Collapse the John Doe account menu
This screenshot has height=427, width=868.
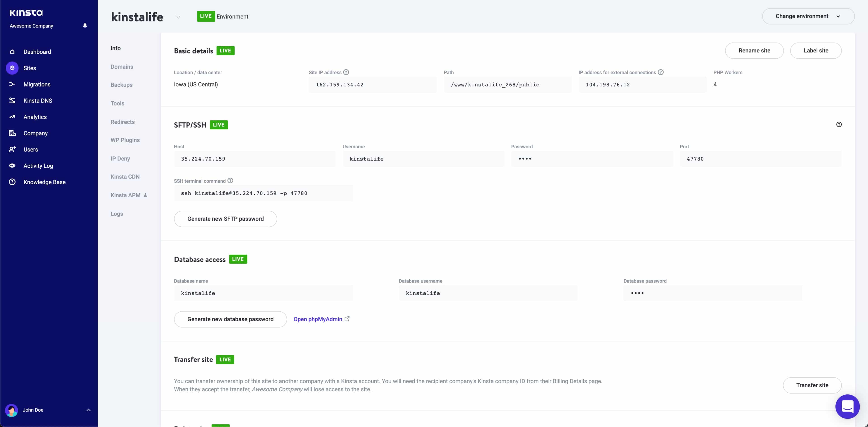(x=89, y=410)
